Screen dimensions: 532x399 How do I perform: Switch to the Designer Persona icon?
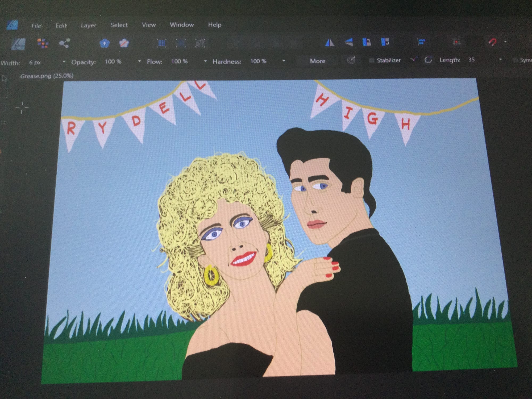coord(19,44)
